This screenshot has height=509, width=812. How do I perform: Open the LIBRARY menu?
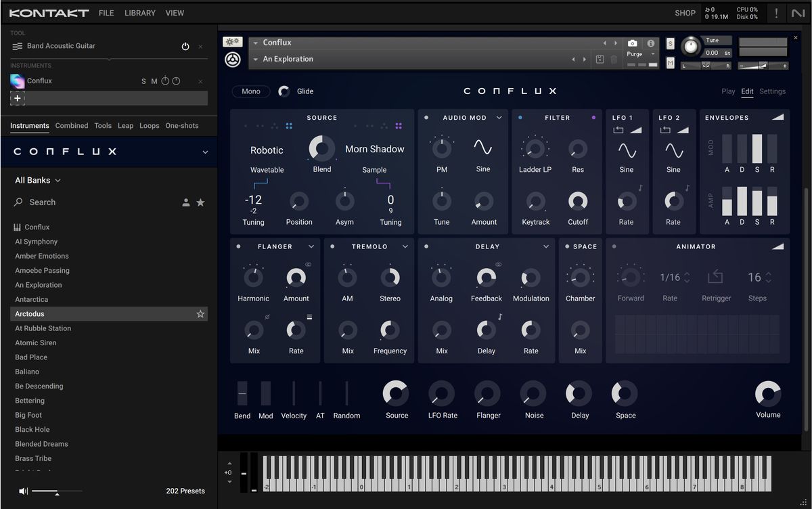[139, 13]
